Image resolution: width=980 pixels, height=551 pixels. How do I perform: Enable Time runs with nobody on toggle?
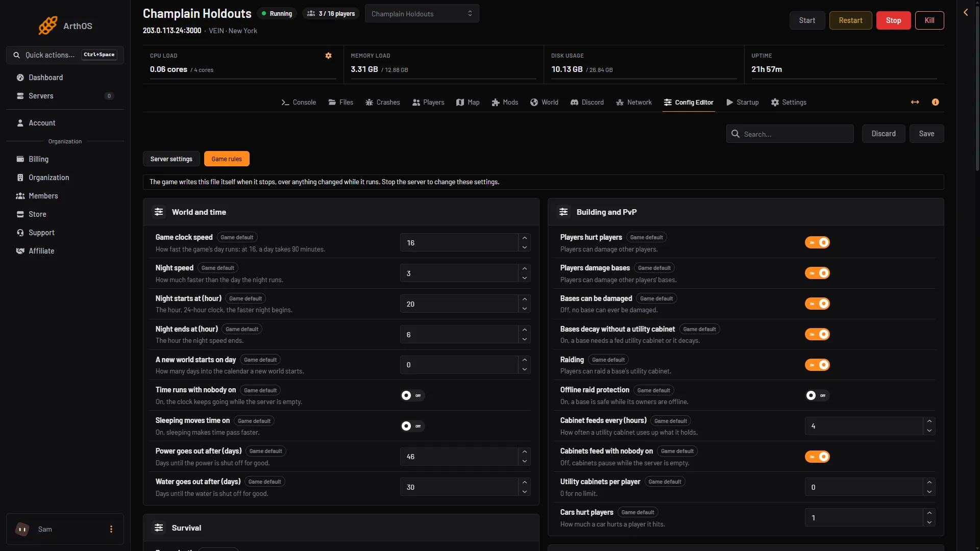(412, 395)
